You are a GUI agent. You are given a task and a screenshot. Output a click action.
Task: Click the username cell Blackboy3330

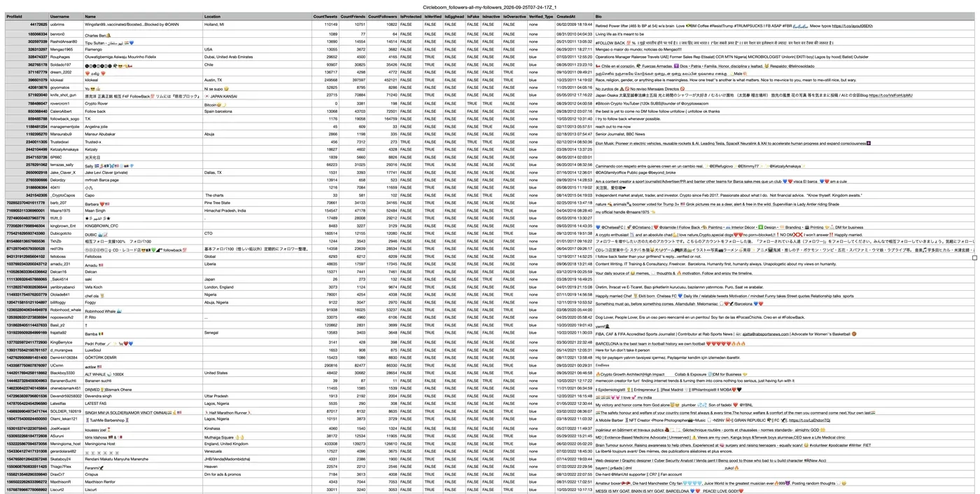62,373
